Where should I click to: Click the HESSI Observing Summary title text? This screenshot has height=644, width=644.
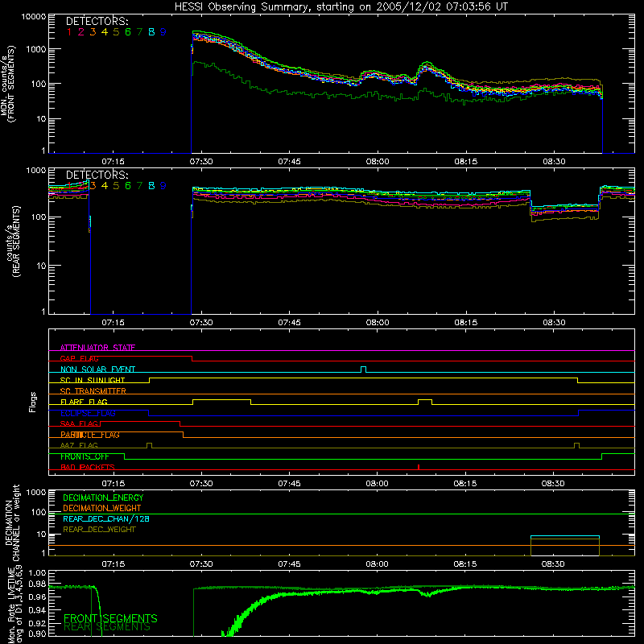coord(341,7)
